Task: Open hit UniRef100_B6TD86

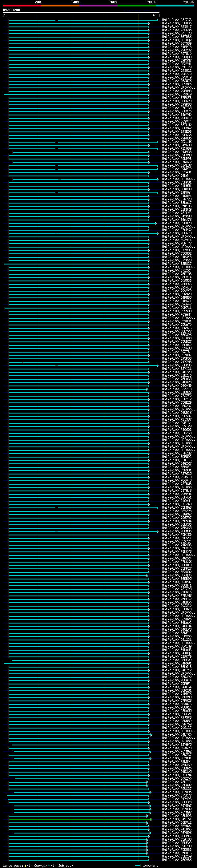Action: point(177,37)
